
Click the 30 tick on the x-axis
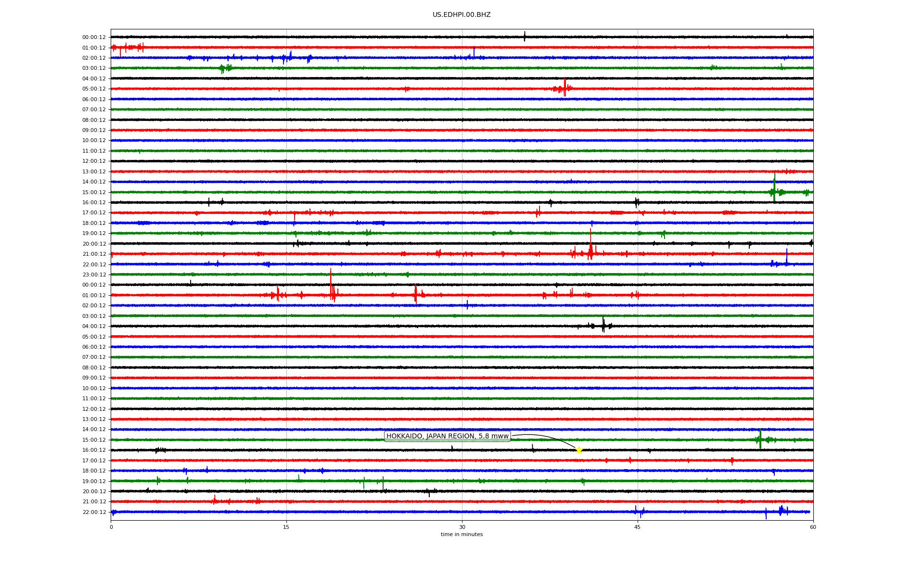coord(462,527)
